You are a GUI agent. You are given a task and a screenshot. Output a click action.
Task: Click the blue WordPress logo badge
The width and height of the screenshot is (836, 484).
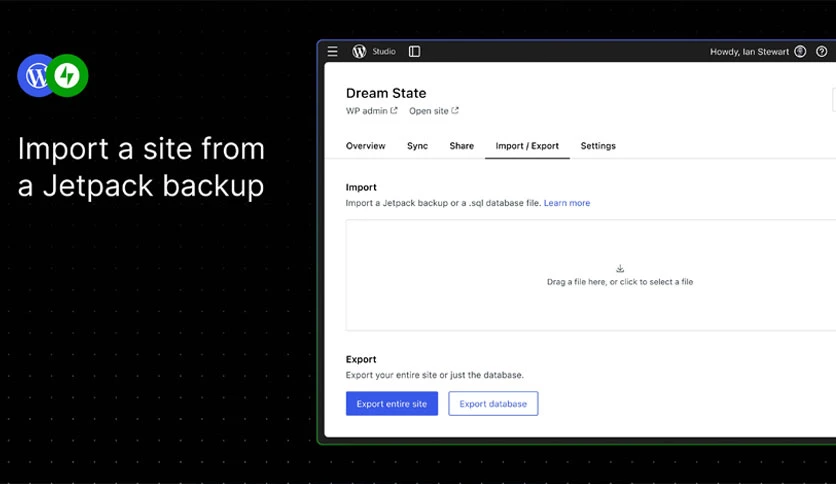point(35,75)
